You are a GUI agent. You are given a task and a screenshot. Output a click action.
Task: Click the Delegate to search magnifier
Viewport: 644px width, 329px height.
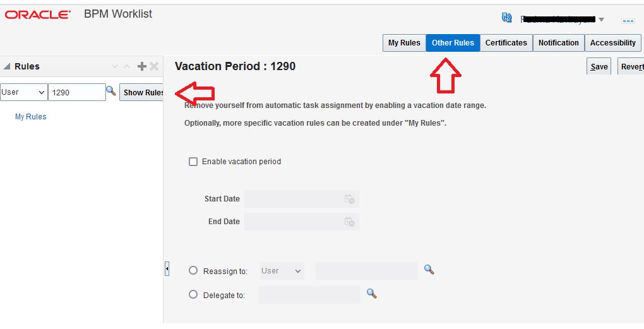[372, 294]
